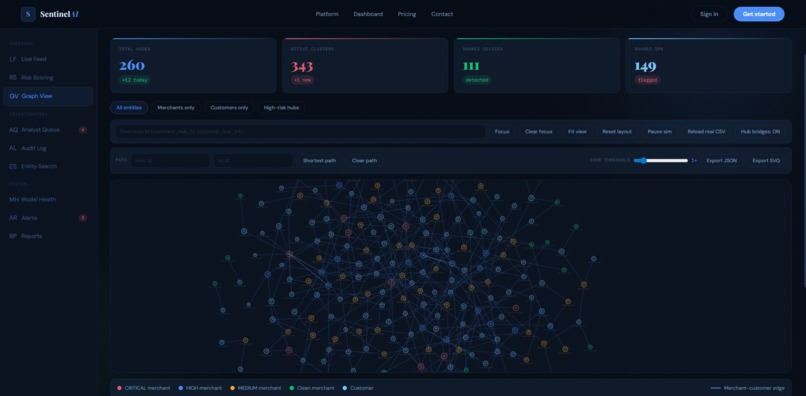Click the CRITICAL merchant legend dot
The height and width of the screenshot is (396, 806).
pyautogui.click(x=119, y=388)
